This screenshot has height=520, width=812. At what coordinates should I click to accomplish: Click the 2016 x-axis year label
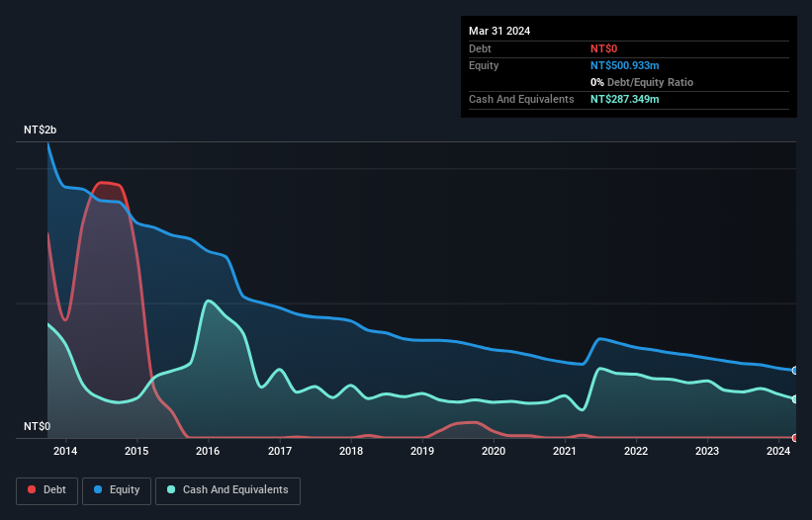(208, 451)
